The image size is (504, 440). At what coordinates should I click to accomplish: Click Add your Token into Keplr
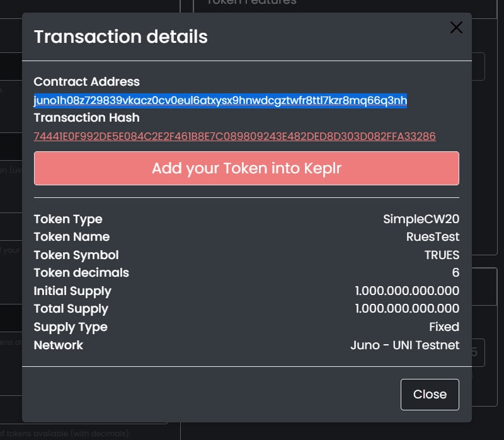[x=246, y=168]
